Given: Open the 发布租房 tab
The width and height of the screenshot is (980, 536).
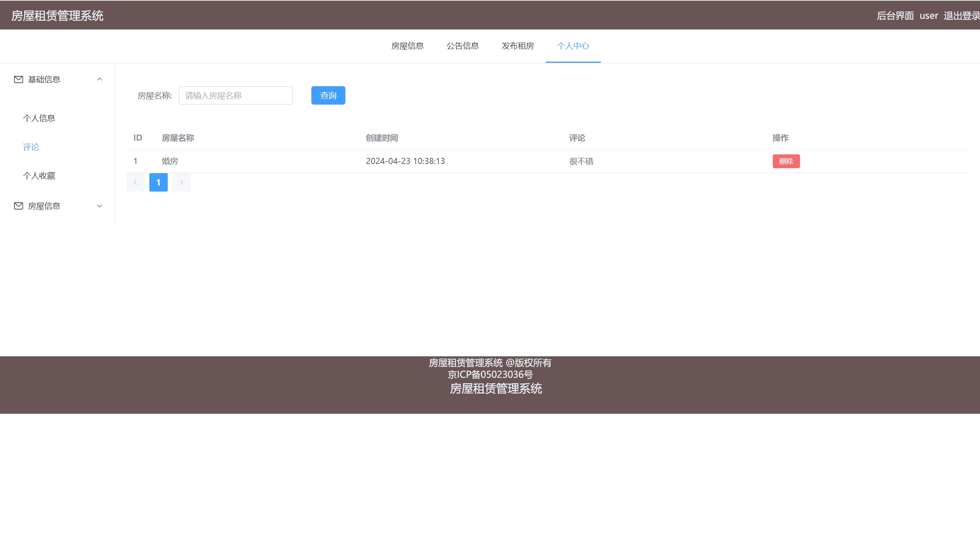Looking at the screenshot, I should click(518, 46).
